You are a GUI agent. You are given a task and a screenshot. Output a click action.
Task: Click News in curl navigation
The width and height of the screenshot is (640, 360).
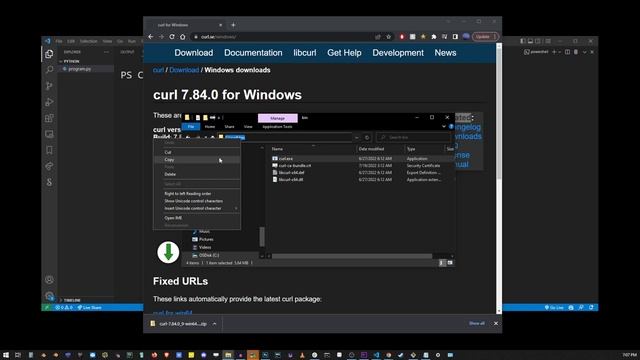tap(445, 53)
